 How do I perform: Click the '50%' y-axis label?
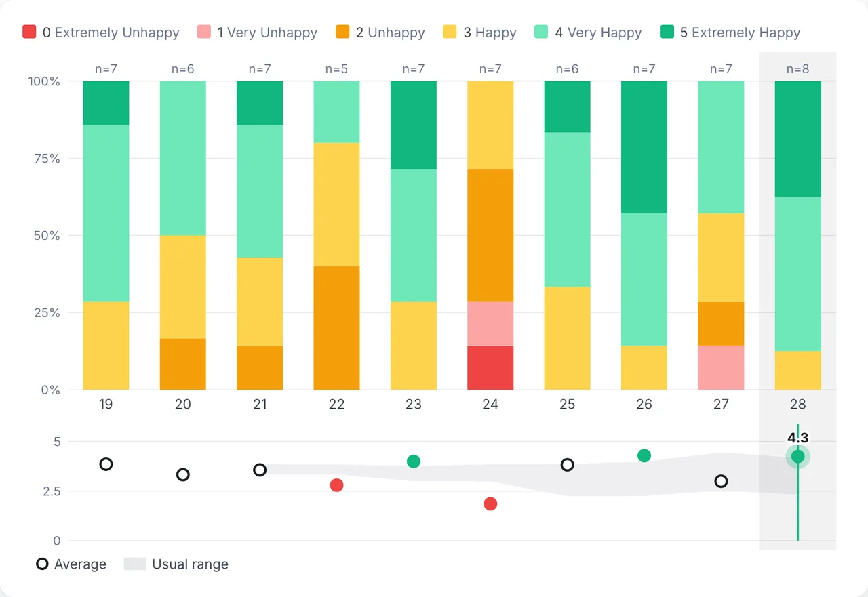click(47, 236)
